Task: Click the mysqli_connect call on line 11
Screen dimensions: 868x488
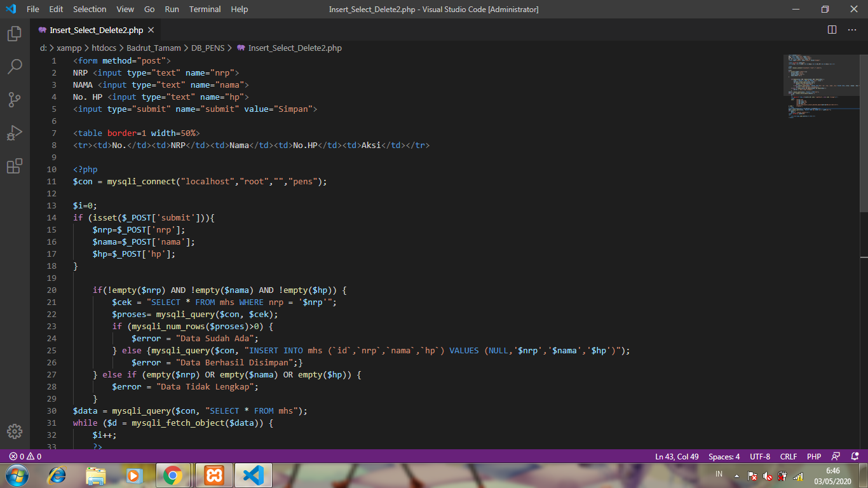Action: (x=141, y=182)
